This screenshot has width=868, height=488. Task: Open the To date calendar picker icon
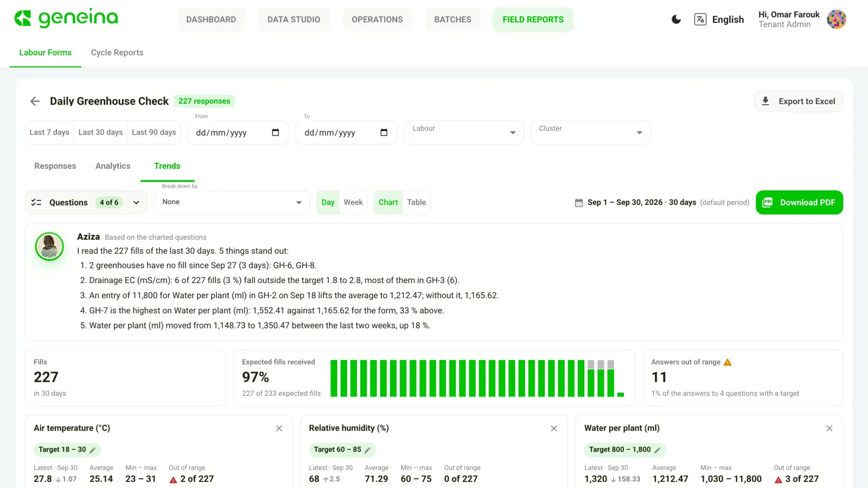coord(384,132)
